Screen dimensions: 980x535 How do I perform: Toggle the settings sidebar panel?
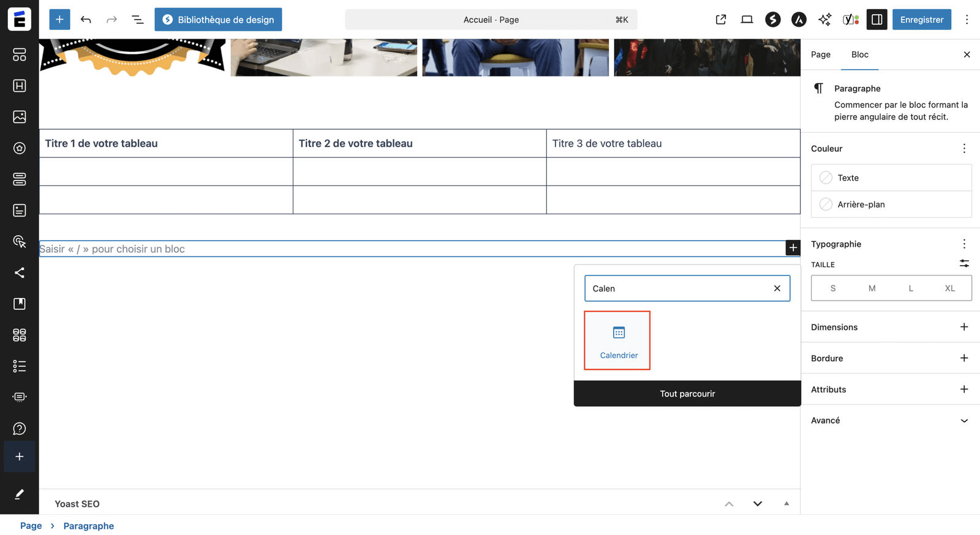tap(876, 20)
